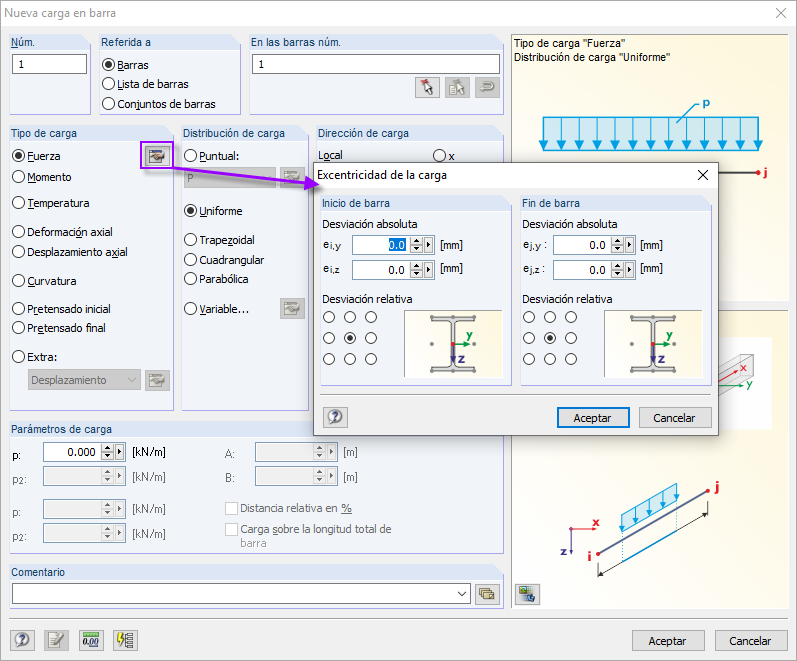Open the comment library icon
This screenshot has width=797, height=661.
487,593
